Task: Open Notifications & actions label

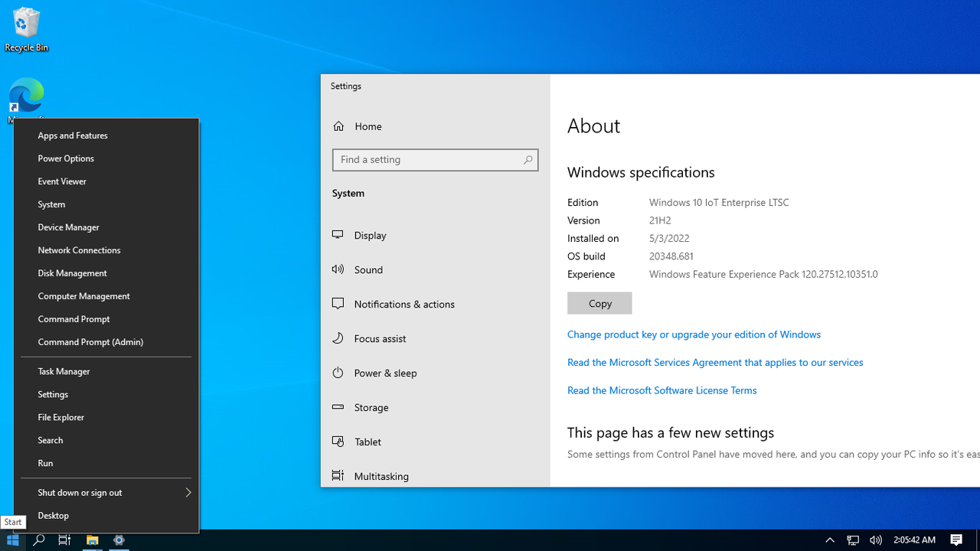Action: click(x=404, y=304)
